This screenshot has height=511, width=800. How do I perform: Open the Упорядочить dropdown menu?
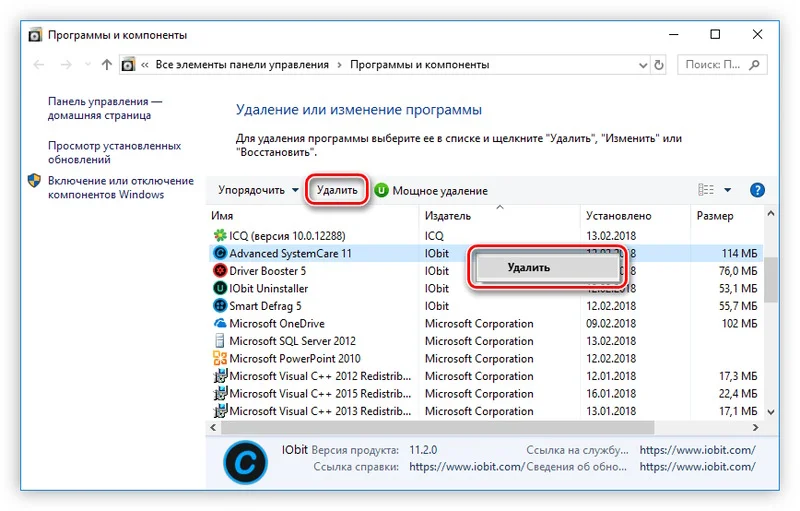[x=258, y=190]
